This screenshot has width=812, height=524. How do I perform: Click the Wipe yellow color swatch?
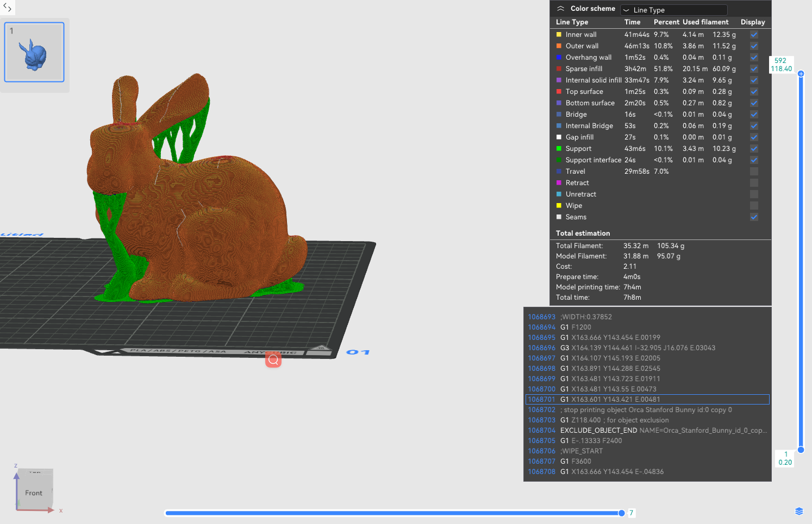click(559, 205)
